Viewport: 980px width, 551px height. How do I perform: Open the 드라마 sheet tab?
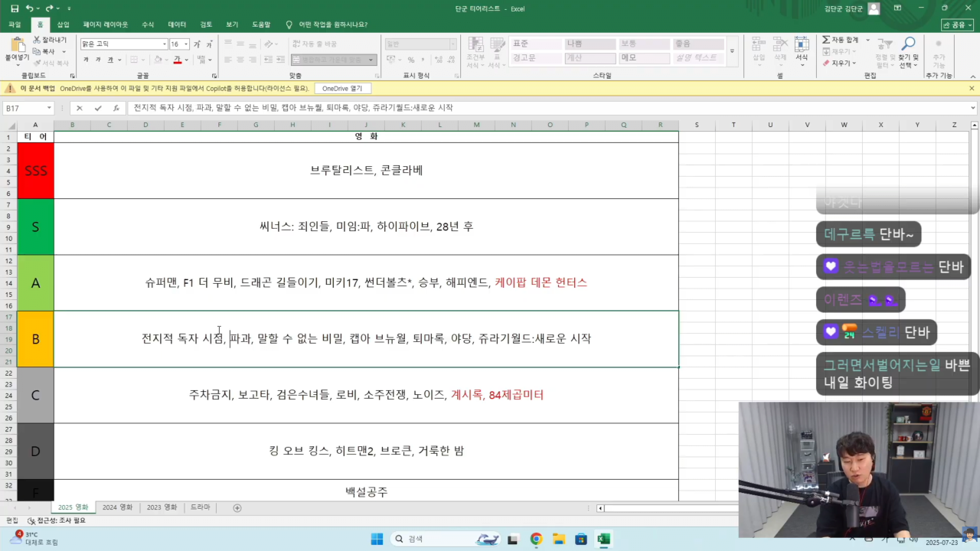coord(200,507)
